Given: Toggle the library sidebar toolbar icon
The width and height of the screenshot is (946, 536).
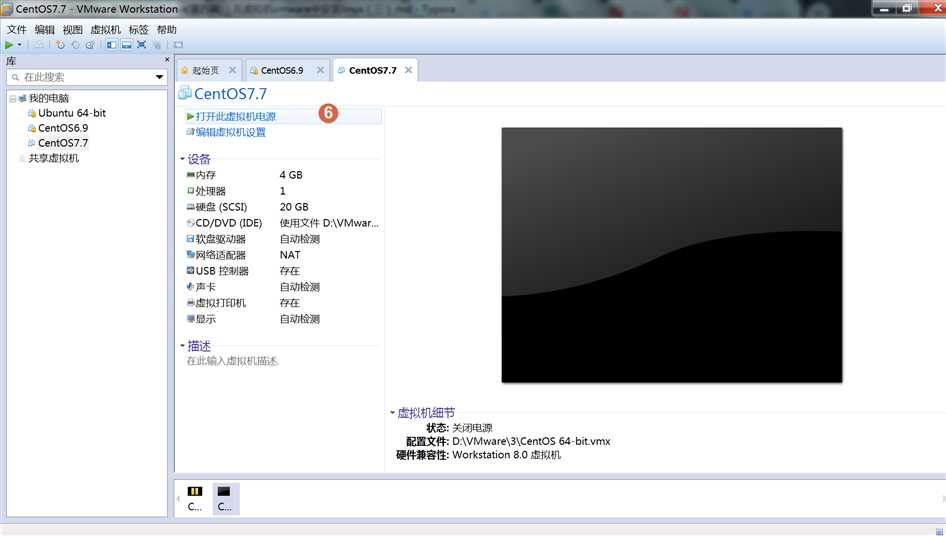Looking at the screenshot, I should [x=112, y=45].
